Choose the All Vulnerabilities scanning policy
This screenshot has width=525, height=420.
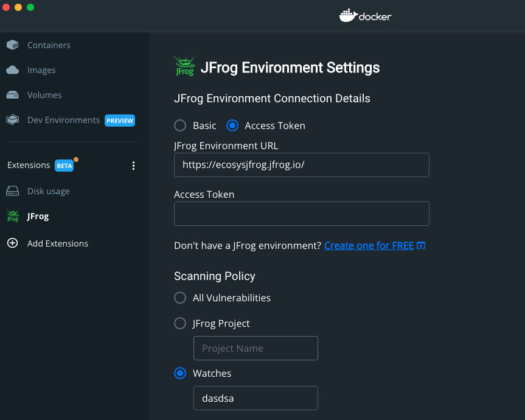tap(180, 298)
